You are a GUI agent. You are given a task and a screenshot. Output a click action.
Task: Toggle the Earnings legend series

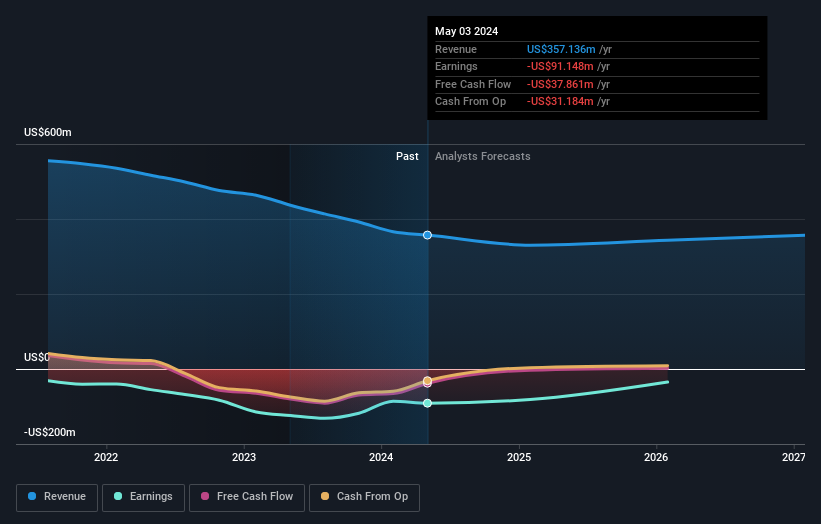coord(143,497)
